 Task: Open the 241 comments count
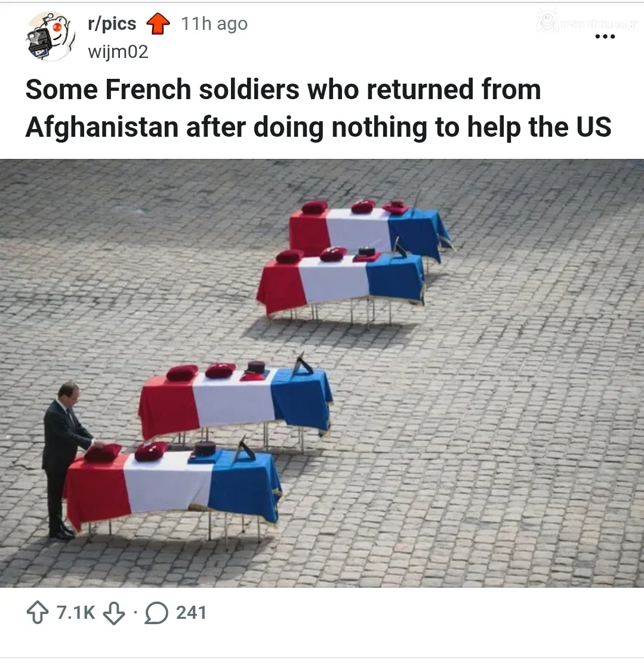point(191,613)
